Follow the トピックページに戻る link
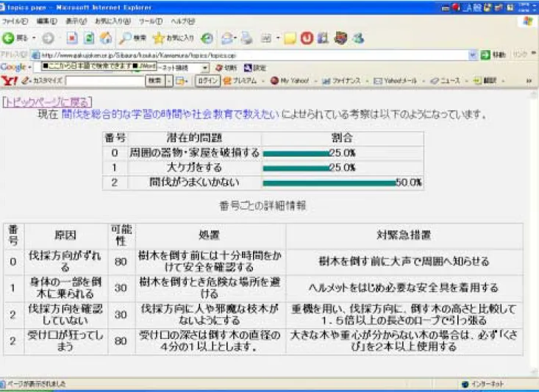 click(48, 102)
